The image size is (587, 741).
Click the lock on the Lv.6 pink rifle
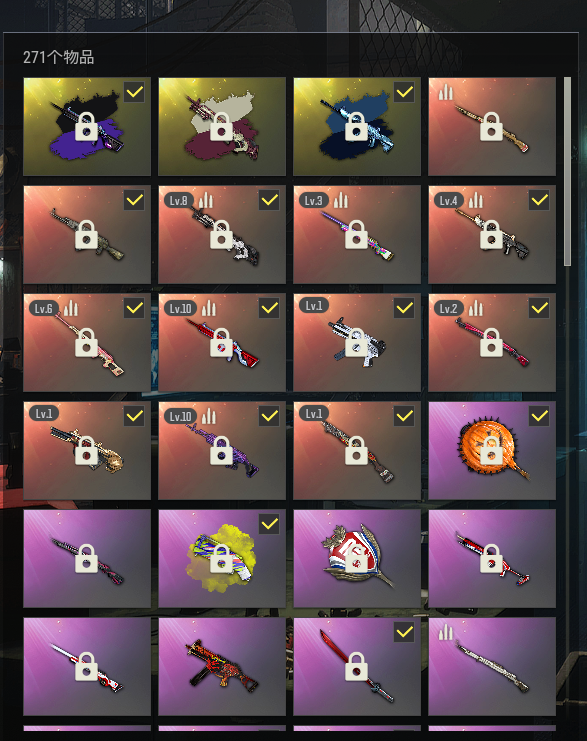point(86,343)
